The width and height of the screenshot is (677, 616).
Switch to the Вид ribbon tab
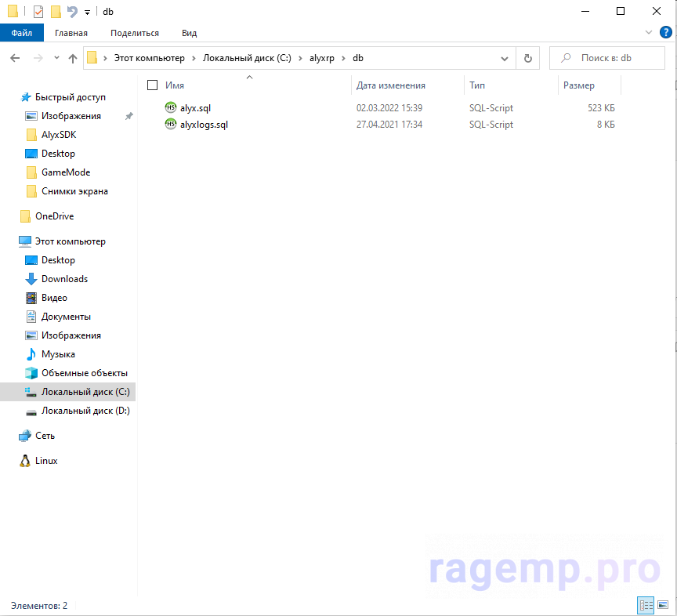point(189,33)
